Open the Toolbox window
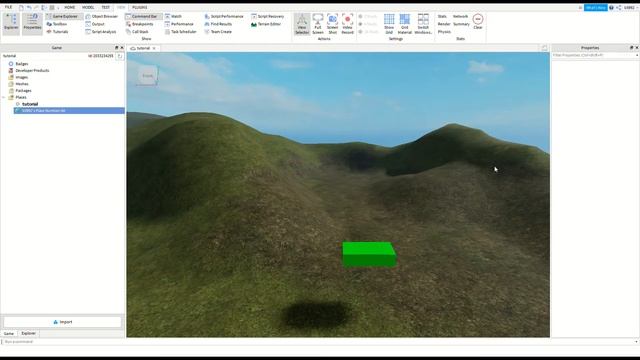 57,24
